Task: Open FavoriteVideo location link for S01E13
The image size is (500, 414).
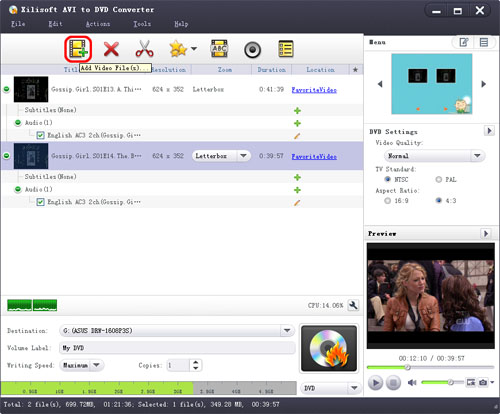Action: [314, 90]
